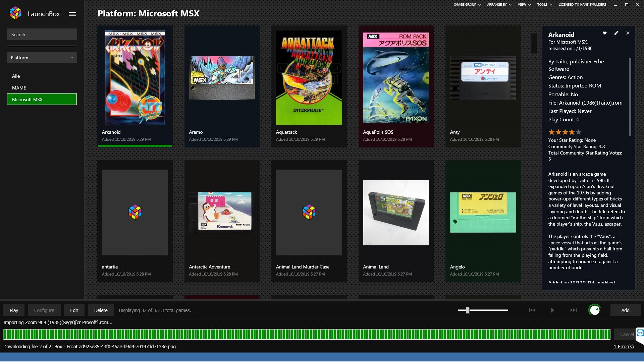Select Microsoft MSX in the platform list
Screen dimensions: 644x362
[42, 99]
